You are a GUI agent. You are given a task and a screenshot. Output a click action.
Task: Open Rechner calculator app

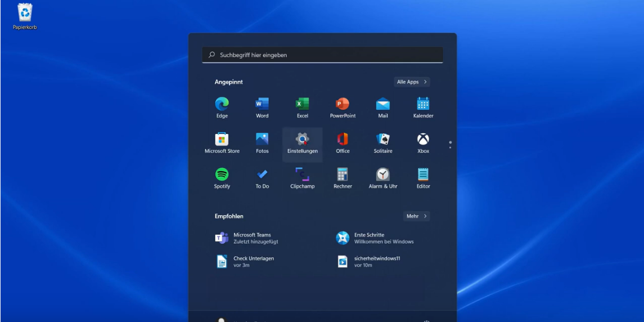343,178
